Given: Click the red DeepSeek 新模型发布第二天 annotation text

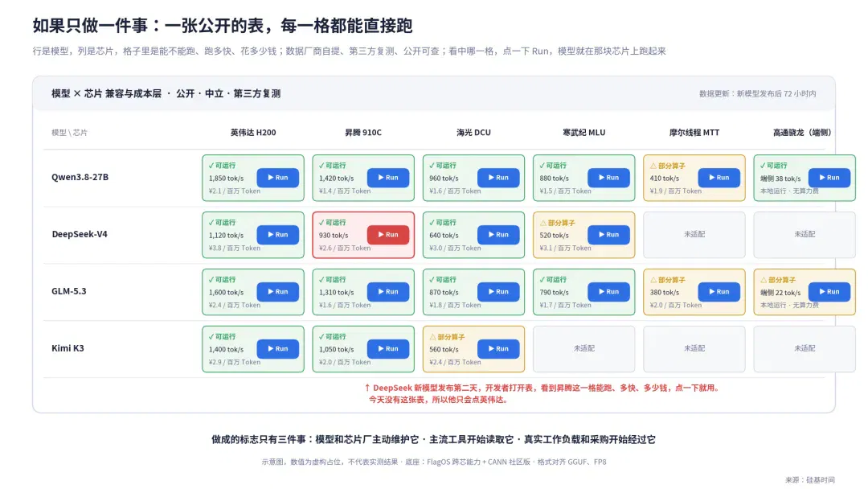Looking at the screenshot, I should (x=542, y=394).
